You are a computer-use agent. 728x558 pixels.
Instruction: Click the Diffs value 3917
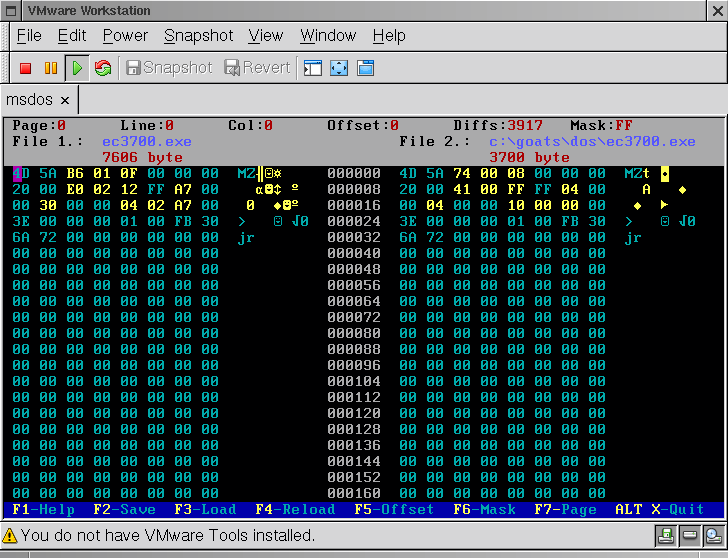(x=525, y=125)
